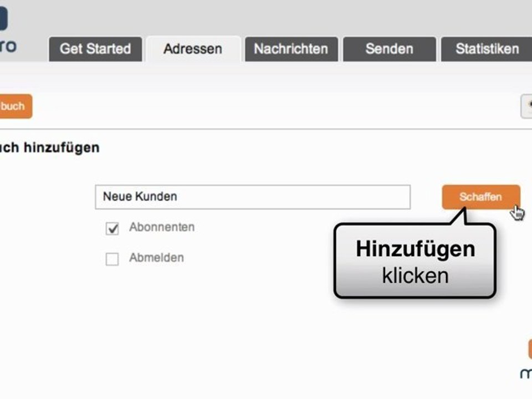Viewport: 532px width, 399px height.
Task: Click the Hinzufügen klicken callout bubble
Action: click(415, 260)
